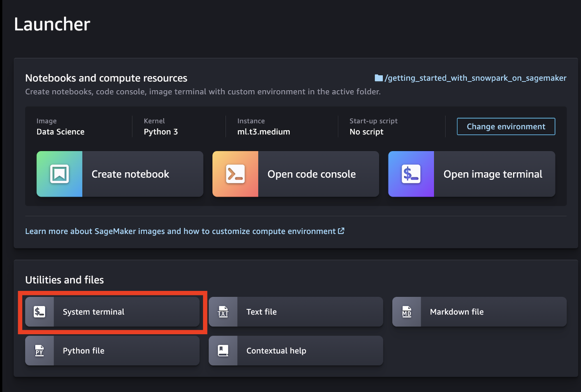581x392 pixels.
Task: Open the getting_started_with_snowpark_on_sagemaker folder path
Action: click(x=475, y=78)
